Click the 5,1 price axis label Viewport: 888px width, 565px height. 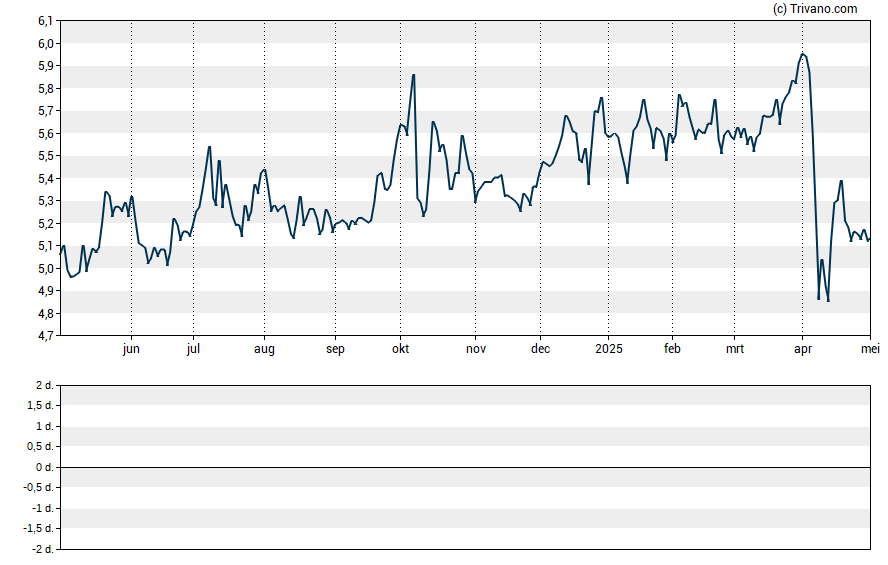coord(45,246)
